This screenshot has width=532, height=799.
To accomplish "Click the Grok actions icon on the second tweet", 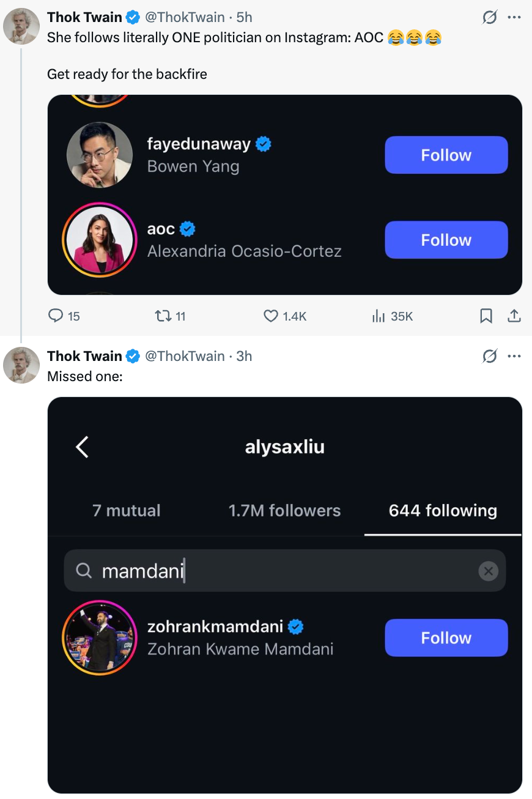I will pos(489,355).
